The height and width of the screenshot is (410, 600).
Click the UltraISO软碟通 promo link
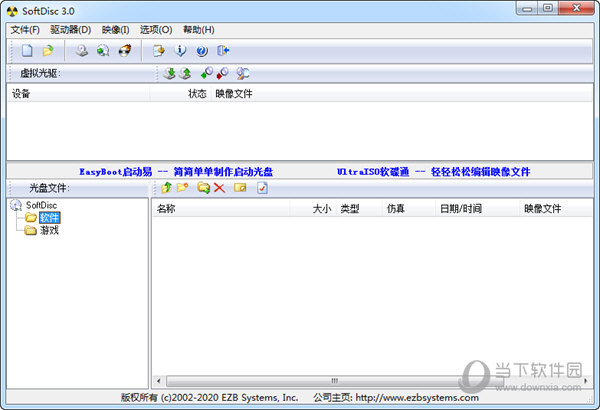[434, 172]
